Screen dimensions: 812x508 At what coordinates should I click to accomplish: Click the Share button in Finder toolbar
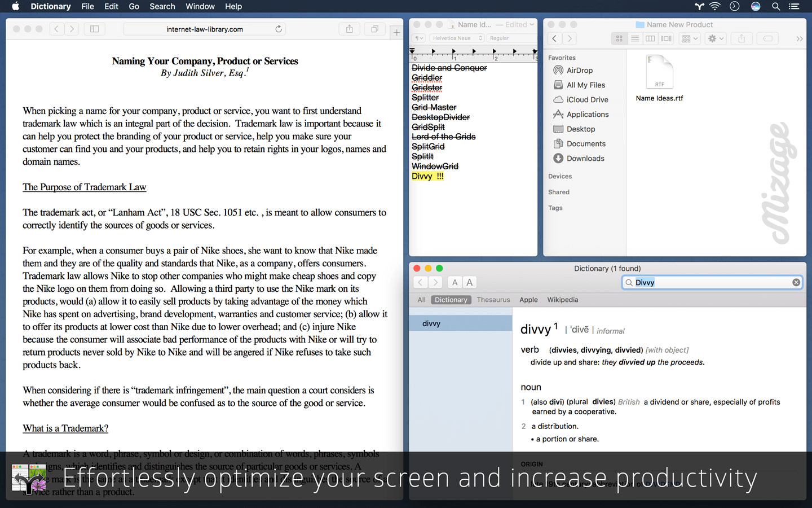point(740,38)
